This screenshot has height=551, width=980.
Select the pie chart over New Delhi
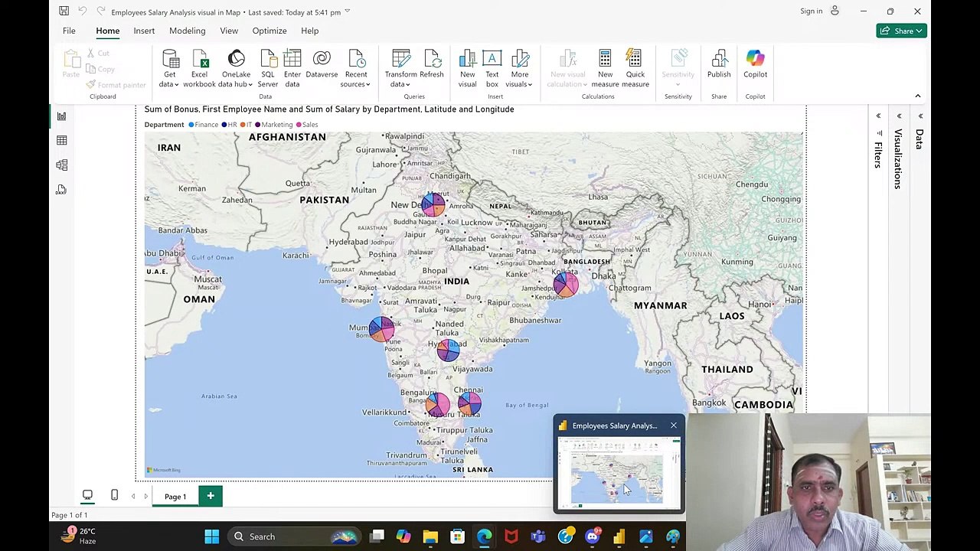[x=433, y=204]
